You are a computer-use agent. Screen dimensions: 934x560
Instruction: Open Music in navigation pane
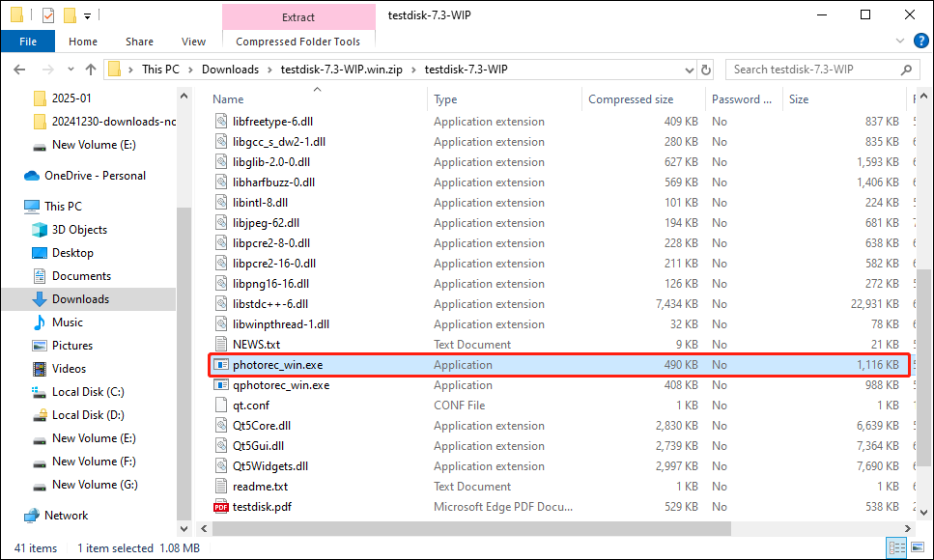57,322
